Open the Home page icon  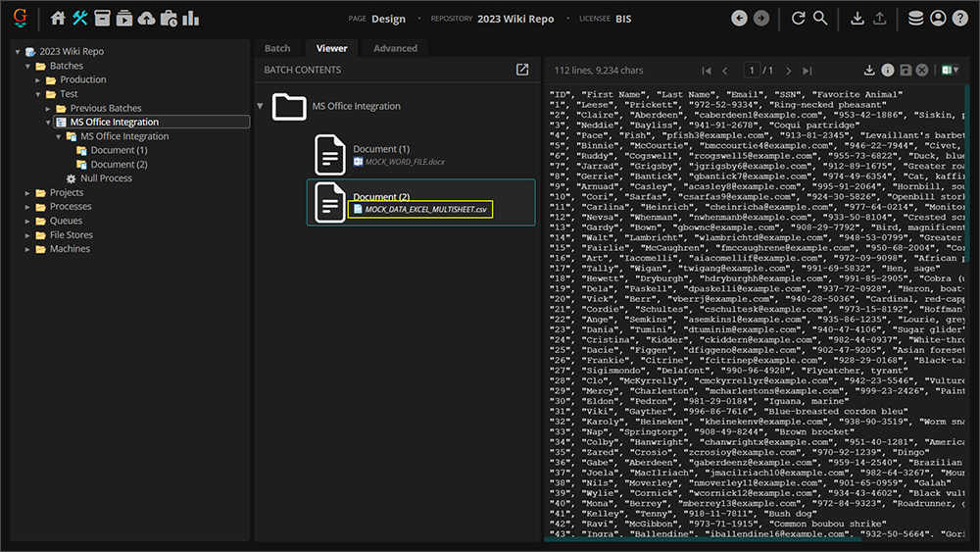click(58, 19)
